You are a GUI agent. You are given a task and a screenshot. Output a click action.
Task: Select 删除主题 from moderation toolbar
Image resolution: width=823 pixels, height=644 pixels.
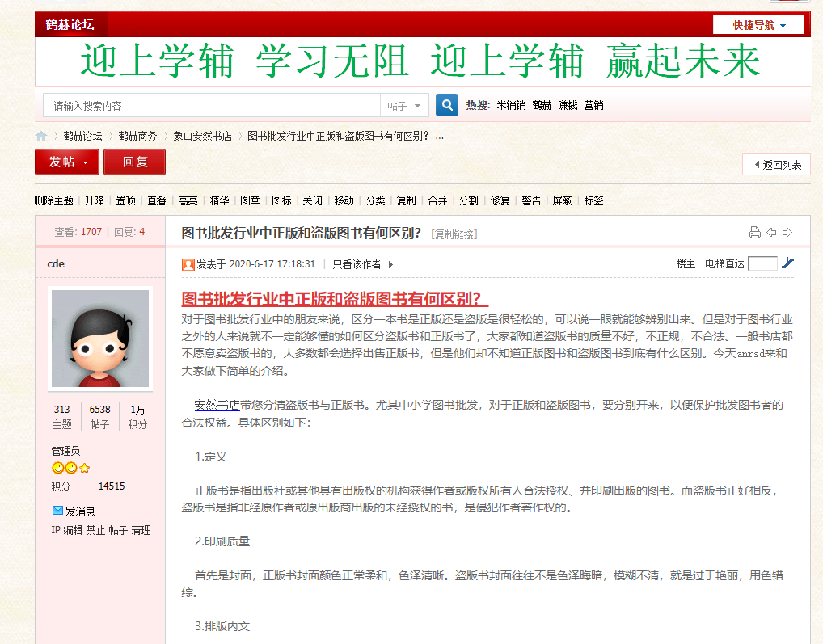(x=54, y=200)
